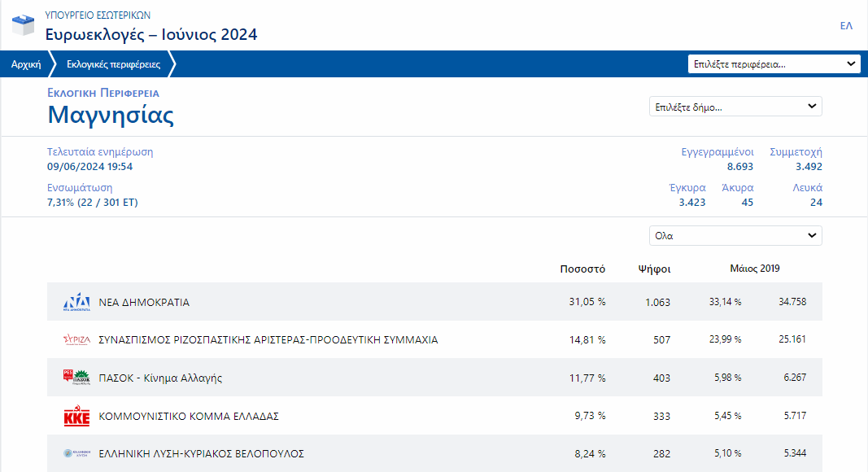Click the 3.423 valid votes value
Viewport: 868px width, 472px height.
pos(692,203)
